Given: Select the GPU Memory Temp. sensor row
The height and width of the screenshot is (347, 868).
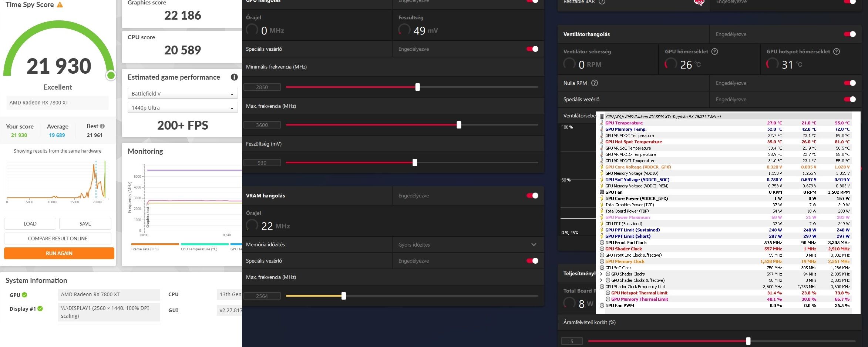Looking at the screenshot, I should click(x=725, y=129).
